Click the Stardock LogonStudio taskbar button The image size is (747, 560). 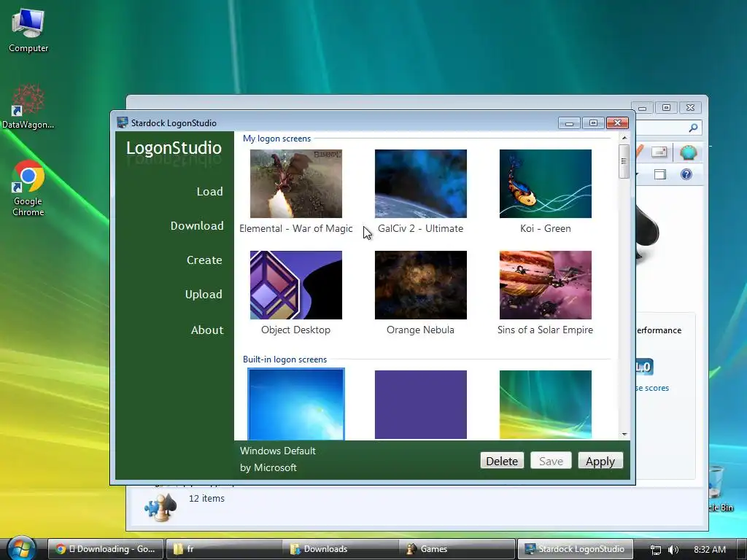575,549
